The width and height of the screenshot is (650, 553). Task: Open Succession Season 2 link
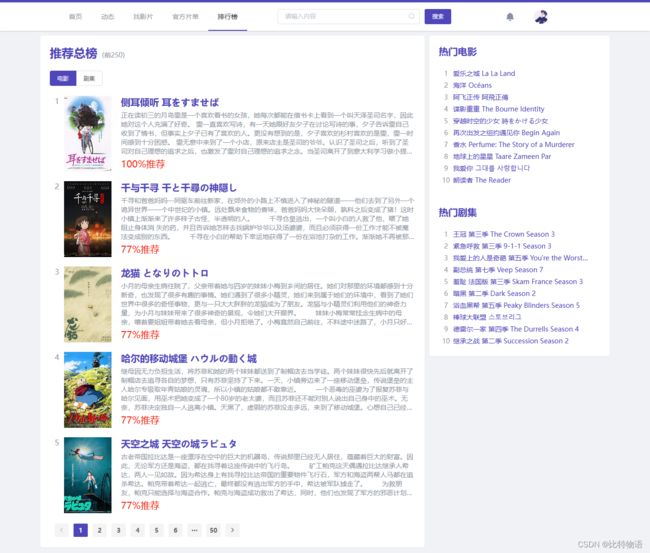coord(511,341)
